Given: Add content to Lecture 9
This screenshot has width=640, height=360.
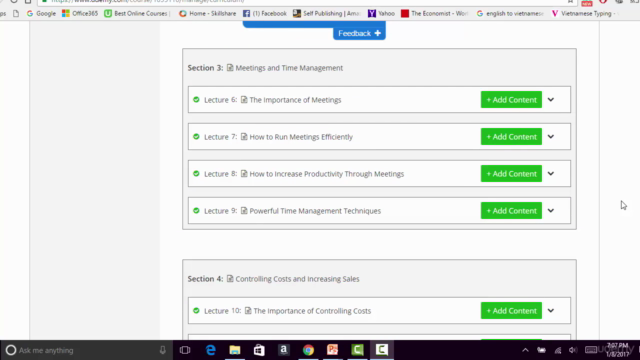Looking at the screenshot, I should (511, 211).
